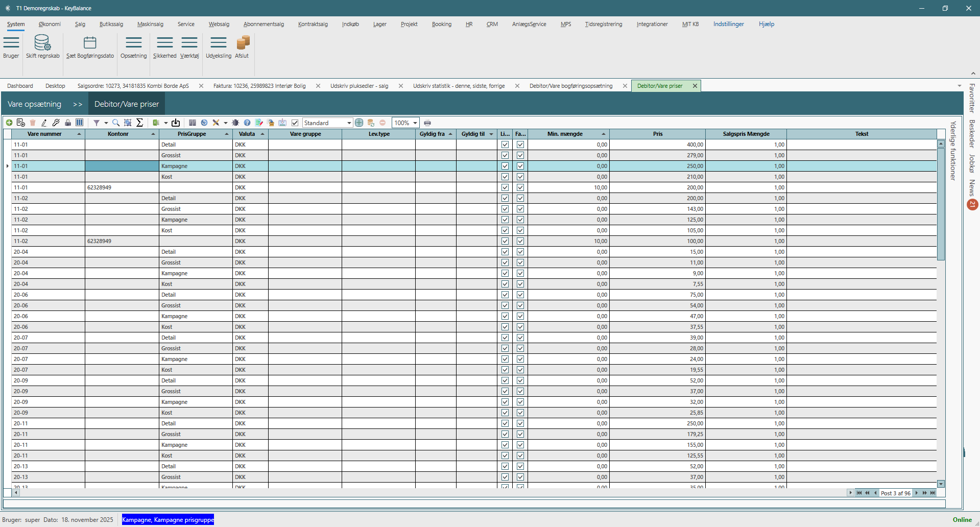Screen dimensions: 980x527
Task: Click Vare opsætning breadcrumb
Action: click(x=34, y=104)
